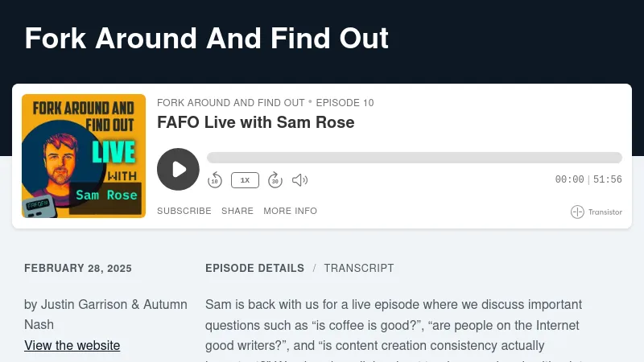Mute the player volume speaker icon
This screenshot has width=644, height=362.
[x=299, y=180]
